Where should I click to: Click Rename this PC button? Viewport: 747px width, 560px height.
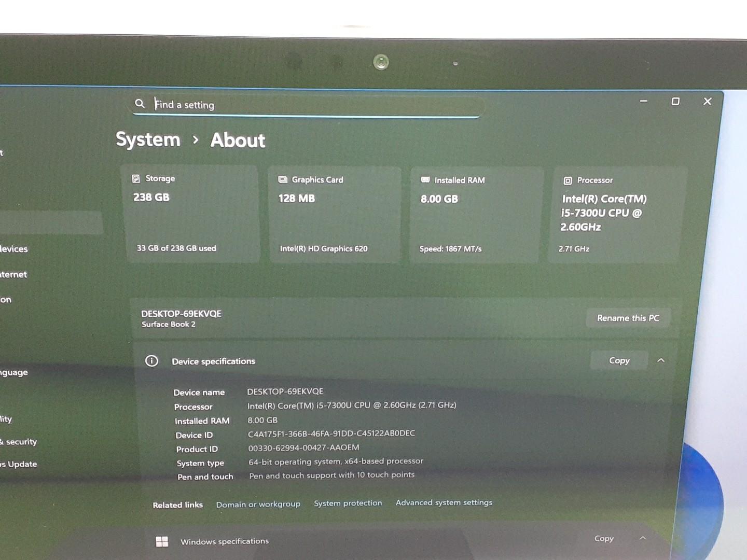coord(628,318)
